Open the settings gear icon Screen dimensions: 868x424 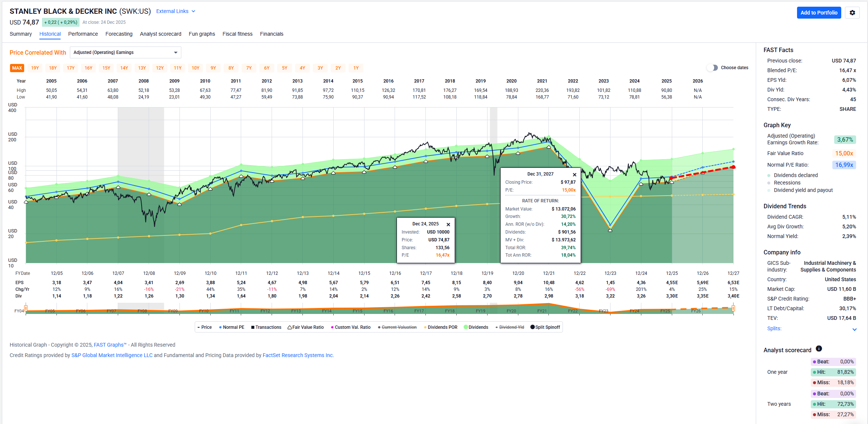pyautogui.click(x=852, y=13)
